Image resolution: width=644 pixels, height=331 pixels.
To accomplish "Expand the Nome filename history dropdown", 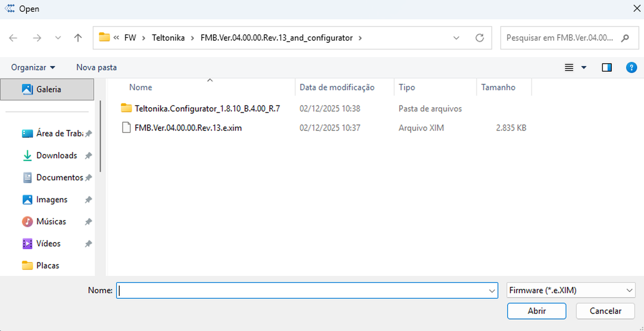I will click(492, 291).
